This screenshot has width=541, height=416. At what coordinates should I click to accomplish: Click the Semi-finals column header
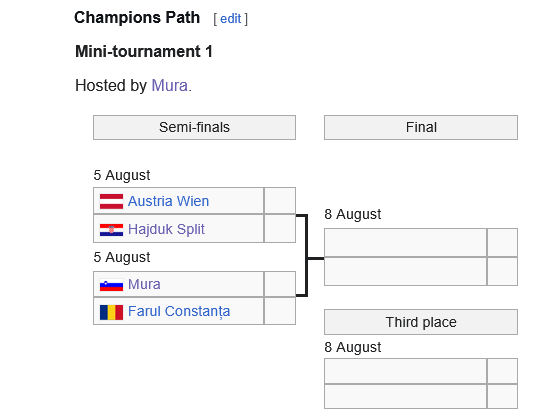tap(194, 127)
